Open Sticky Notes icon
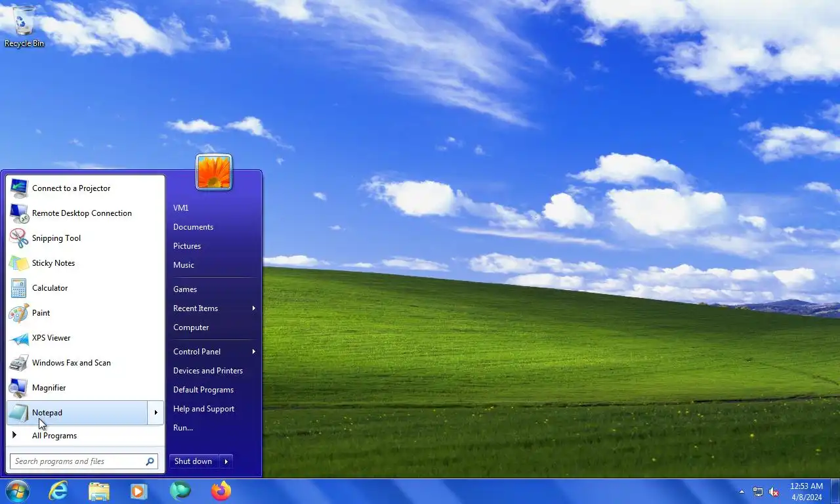Screen dimensions: 840x504 tap(18, 263)
